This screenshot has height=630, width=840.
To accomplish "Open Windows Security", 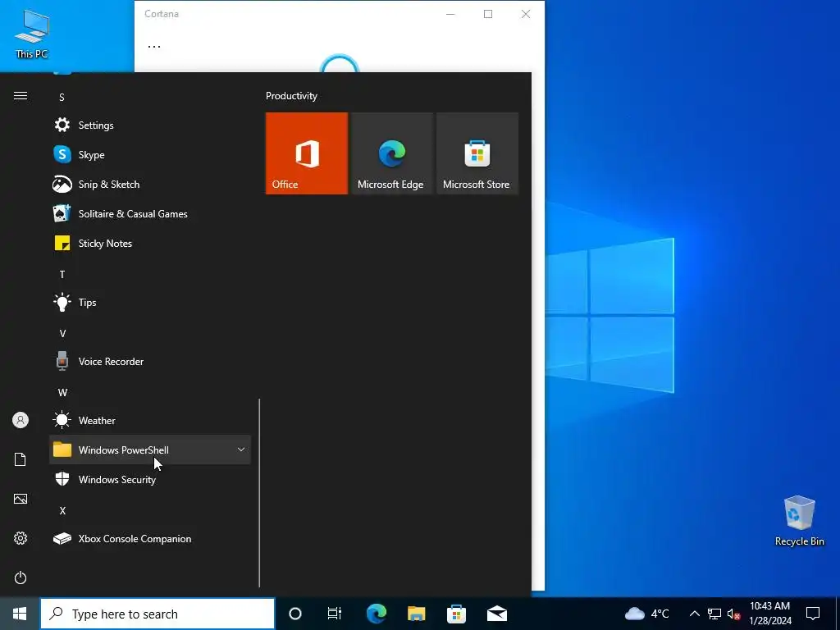I will pos(150,479).
